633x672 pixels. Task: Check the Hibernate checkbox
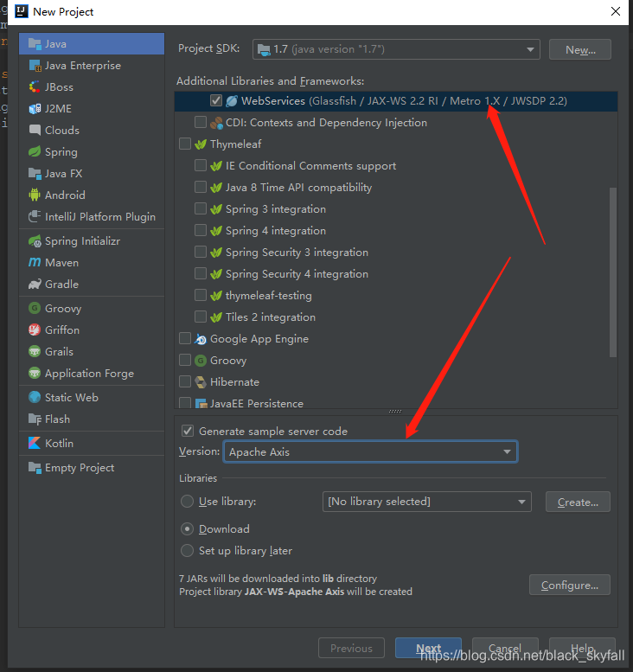pos(185,381)
